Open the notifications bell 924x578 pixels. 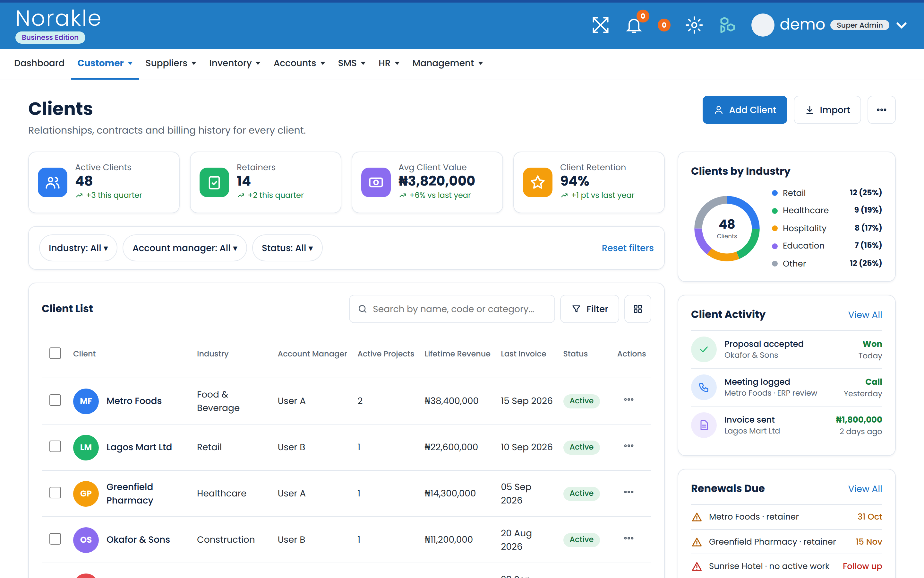[634, 26]
